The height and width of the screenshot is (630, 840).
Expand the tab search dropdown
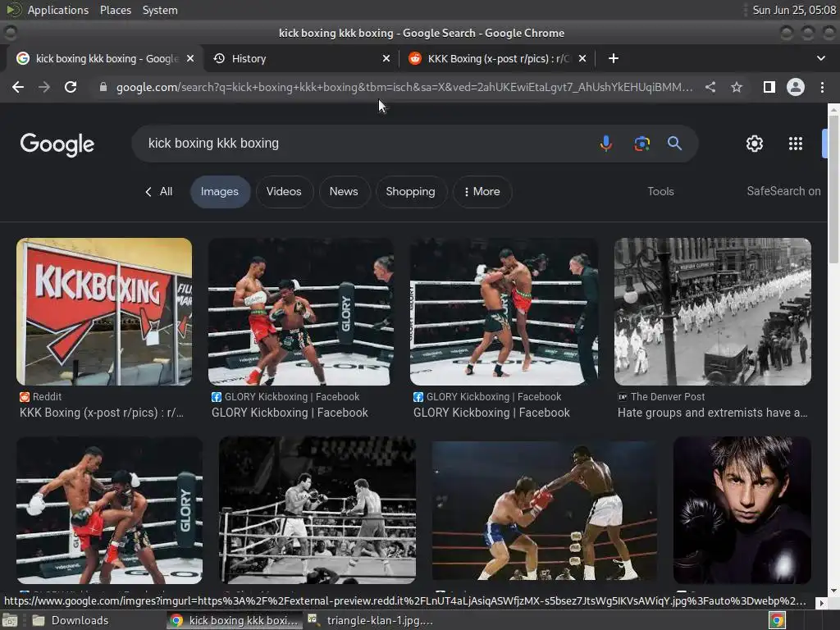pyautogui.click(x=820, y=58)
